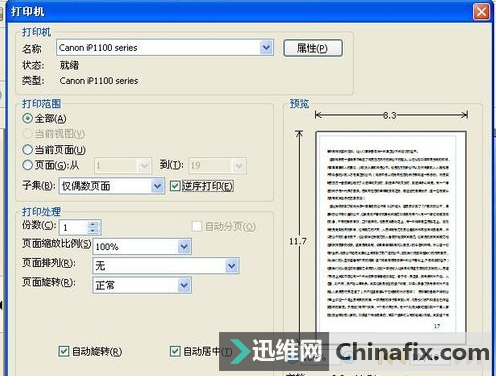Select the 当前页面(U) radio option
The width and height of the screenshot is (496, 376).
coord(28,150)
